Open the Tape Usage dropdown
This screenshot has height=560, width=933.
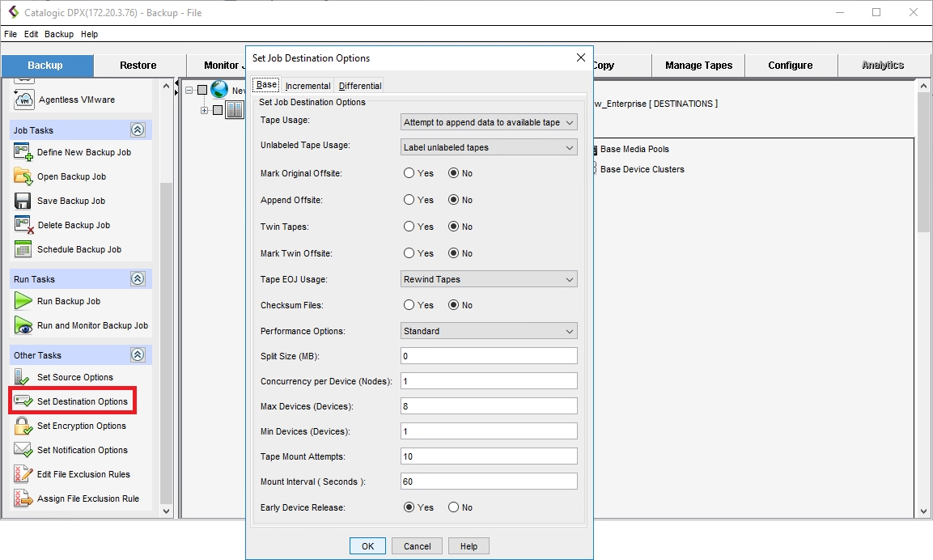click(489, 122)
